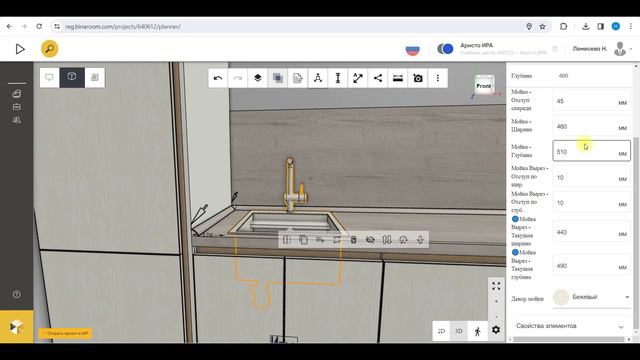Select the 3D cube view mode button

point(72,77)
